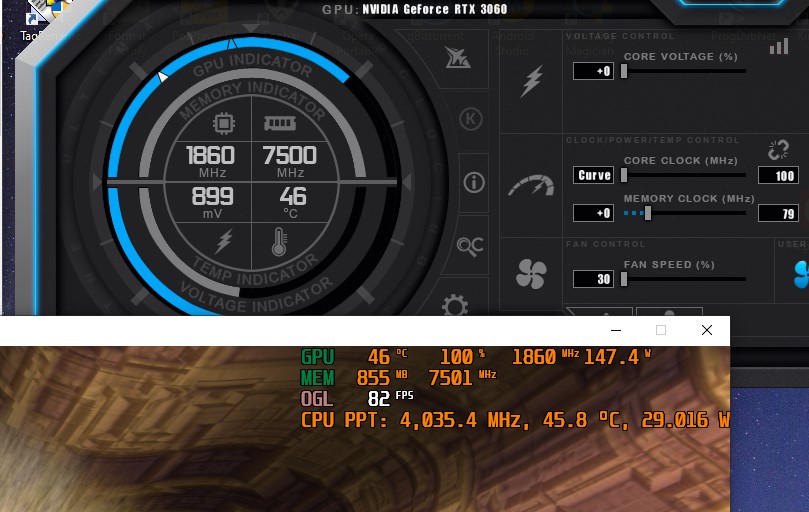Image resolution: width=809 pixels, height=512 pixels.
Task: Click the power limit 100 value field
Action: 778,175
